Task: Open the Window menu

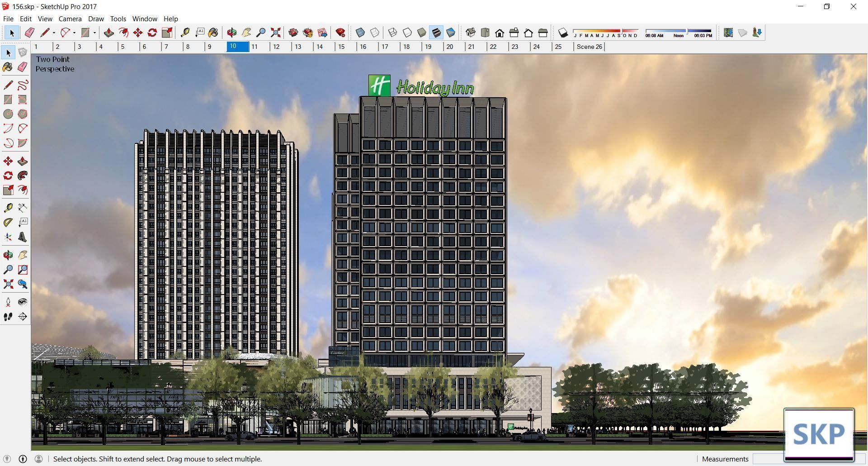Action: (145, 19)
